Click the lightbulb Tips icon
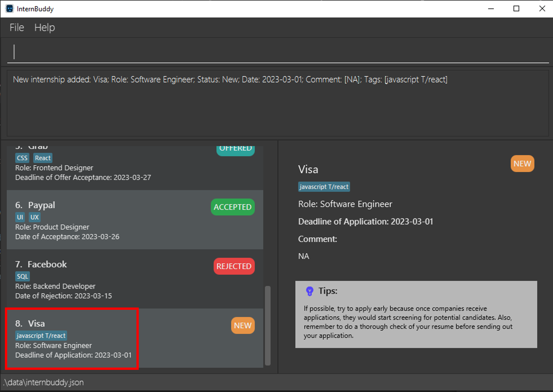The image size is (553, 392). (309, 291)
